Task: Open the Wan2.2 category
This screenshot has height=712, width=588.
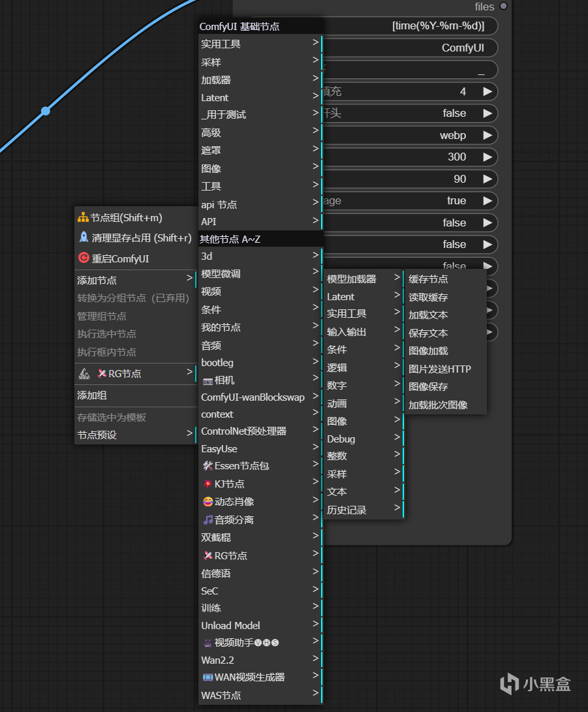Action: 260,660
